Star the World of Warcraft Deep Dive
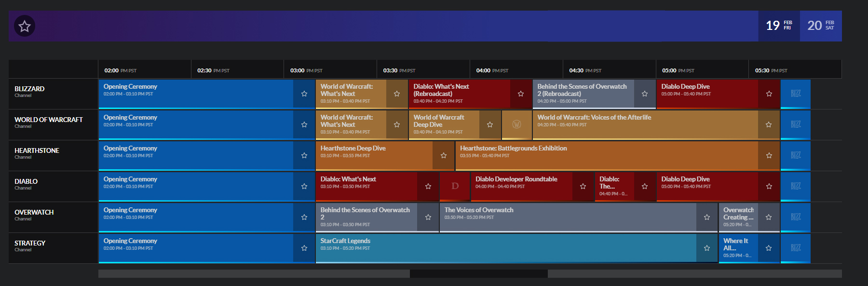This screenshot has height=286, width=868. pyautogui.click(x=490, y=124)
